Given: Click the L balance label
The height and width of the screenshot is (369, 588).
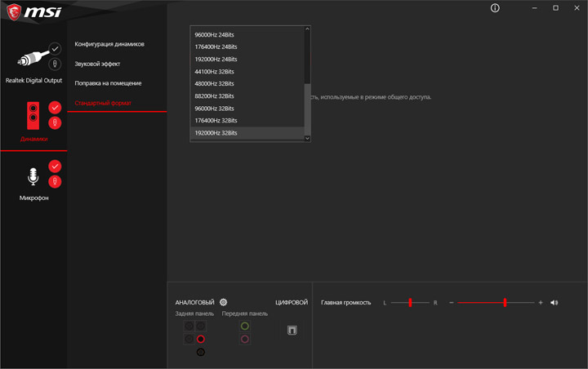Looking at the screenshot, I should (385, 303).
